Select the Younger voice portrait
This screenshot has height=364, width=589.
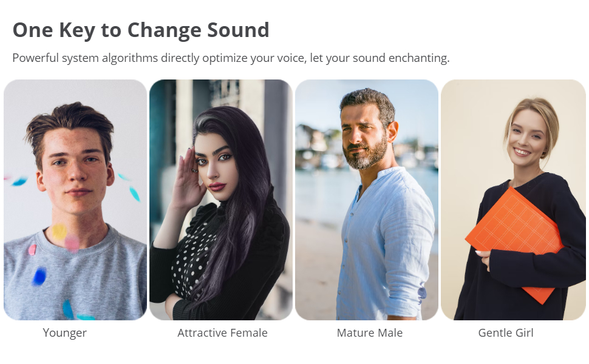75,200
